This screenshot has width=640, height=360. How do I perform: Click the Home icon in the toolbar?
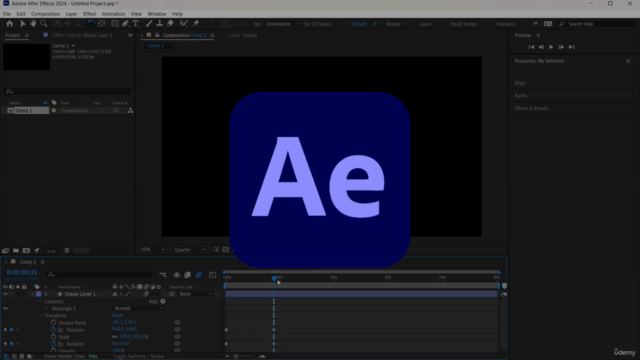[x=9, y=24]
